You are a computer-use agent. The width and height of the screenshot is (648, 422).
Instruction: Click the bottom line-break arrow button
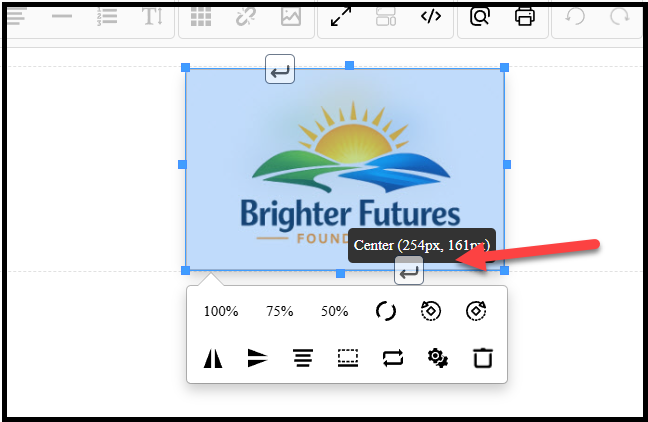pyautogui.click(x=409, y=270)
